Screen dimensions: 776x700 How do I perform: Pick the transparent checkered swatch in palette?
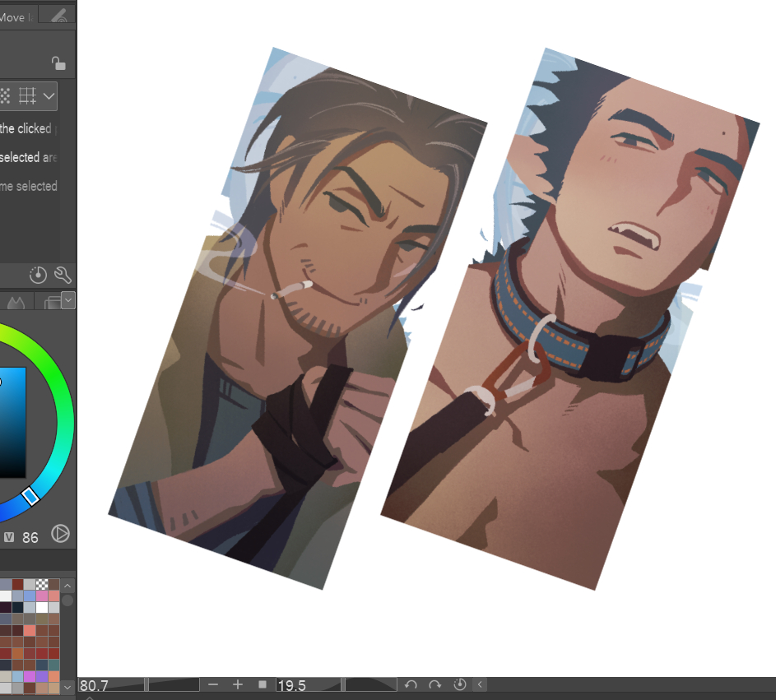[x=42, y=584]
